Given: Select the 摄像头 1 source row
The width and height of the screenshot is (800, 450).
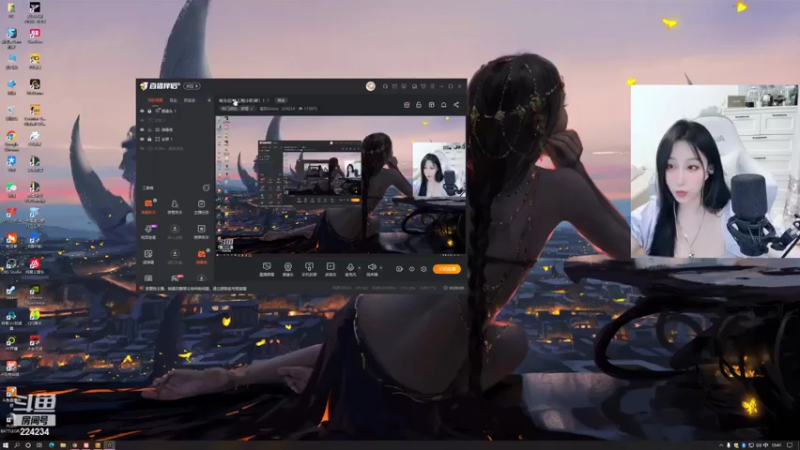Looking at the screenshot, I should point(174,111).
